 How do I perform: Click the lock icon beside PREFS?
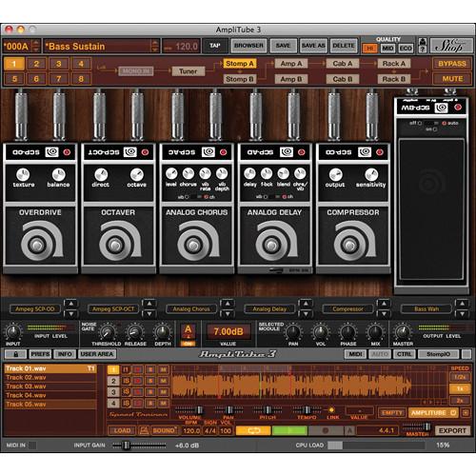coord(15,354)
